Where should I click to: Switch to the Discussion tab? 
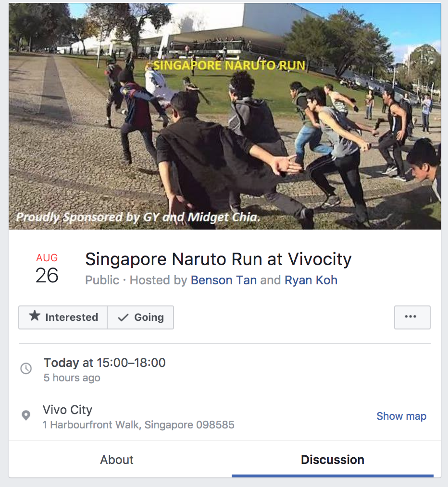(x=332, y=460)
